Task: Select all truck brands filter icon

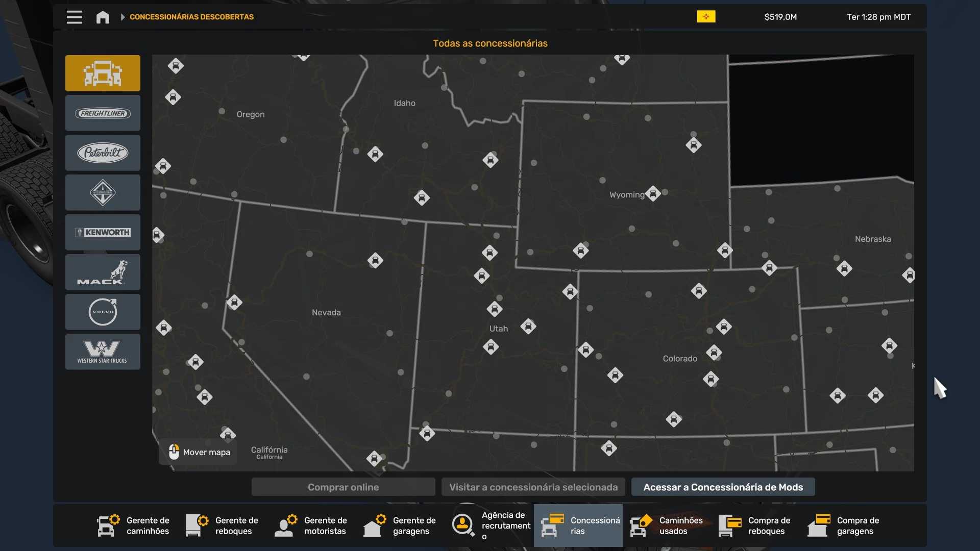Action: coord(103,73)
